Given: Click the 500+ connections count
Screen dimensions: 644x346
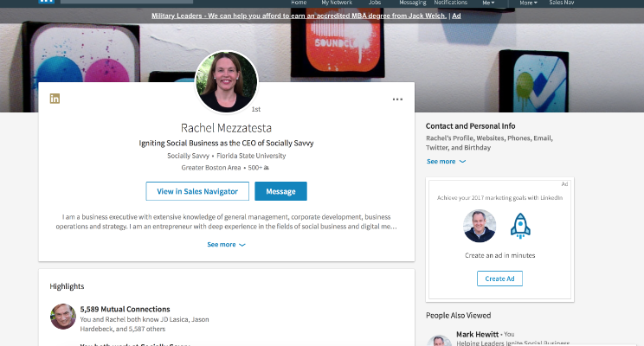Looking at the screenshot, I should pyautogui.click(x=254, y=168).
